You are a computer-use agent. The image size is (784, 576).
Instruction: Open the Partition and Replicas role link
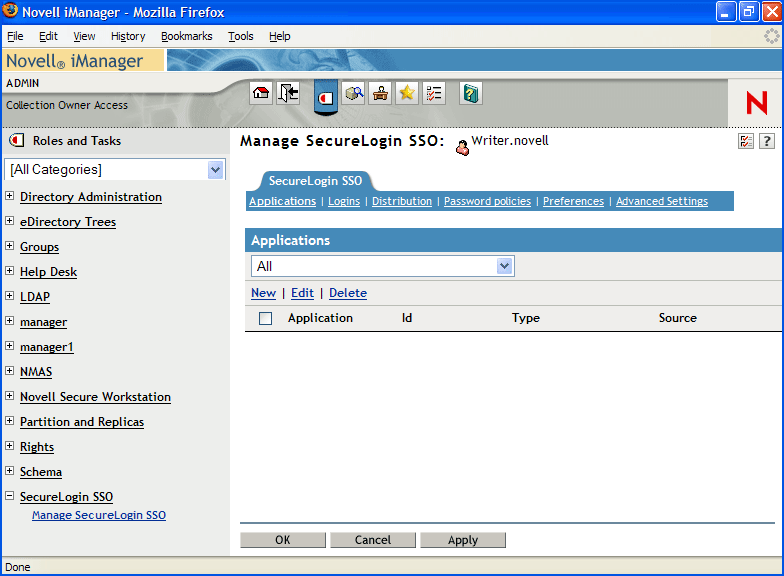[x=82, y=422]
